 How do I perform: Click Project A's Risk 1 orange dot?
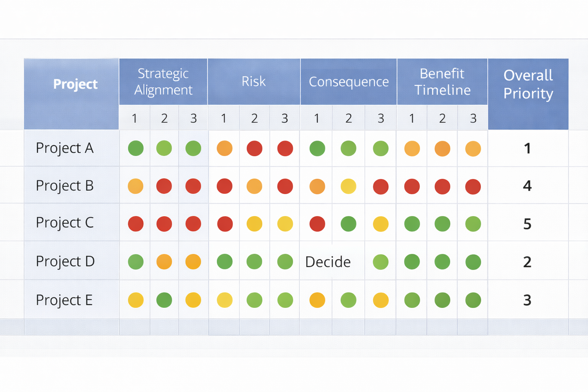click(224, 149)
